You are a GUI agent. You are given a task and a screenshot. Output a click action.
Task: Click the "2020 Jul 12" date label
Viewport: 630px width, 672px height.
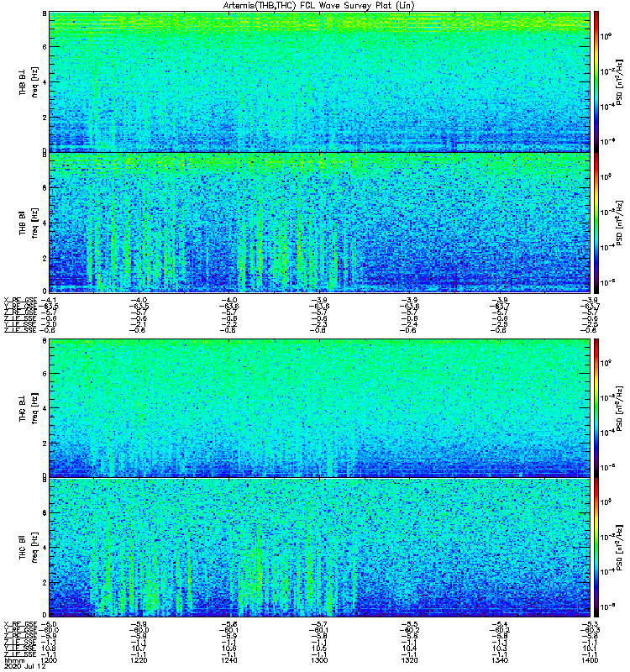25,667
